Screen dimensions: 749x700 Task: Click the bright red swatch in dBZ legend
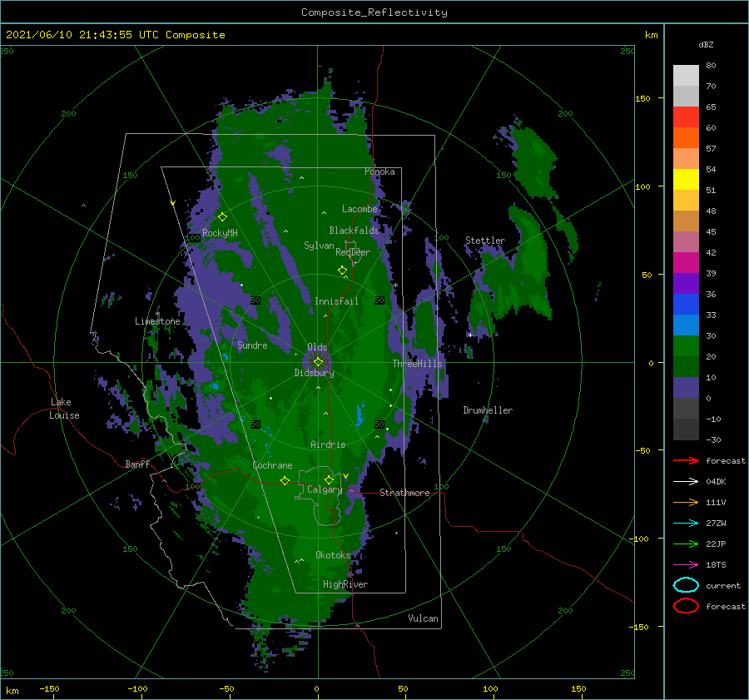(686, 117)
